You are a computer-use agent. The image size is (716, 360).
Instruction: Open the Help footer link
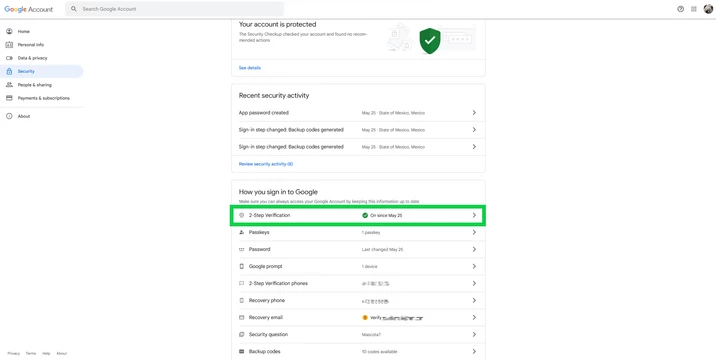[46, 354]
